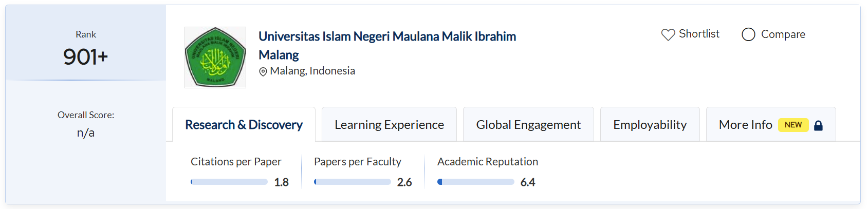Image resolution: width=868 pixels, height=209 pixels.
Task: Open the More Info tab
Action: [x=771, y=124]
